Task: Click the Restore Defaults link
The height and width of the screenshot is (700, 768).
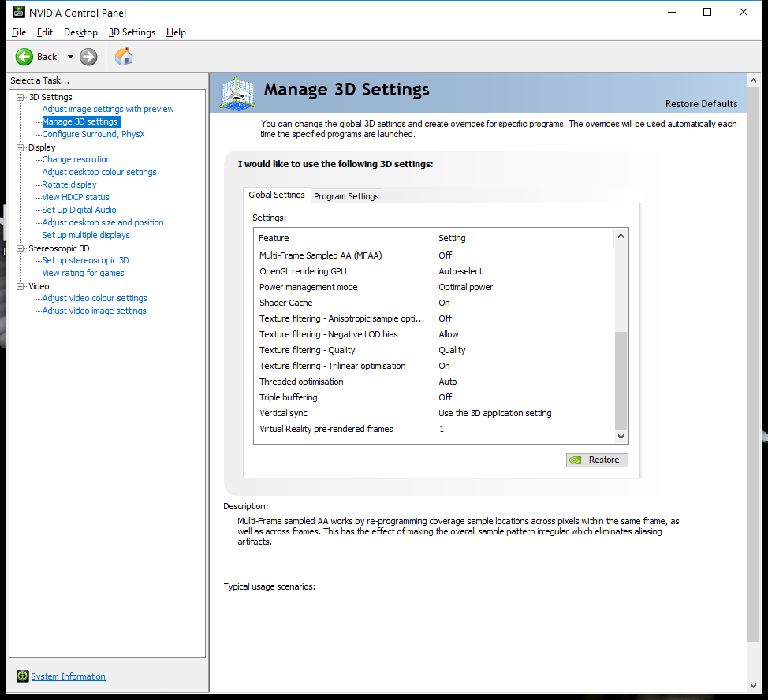Action: pyautogui.click(x=701, y=104)
